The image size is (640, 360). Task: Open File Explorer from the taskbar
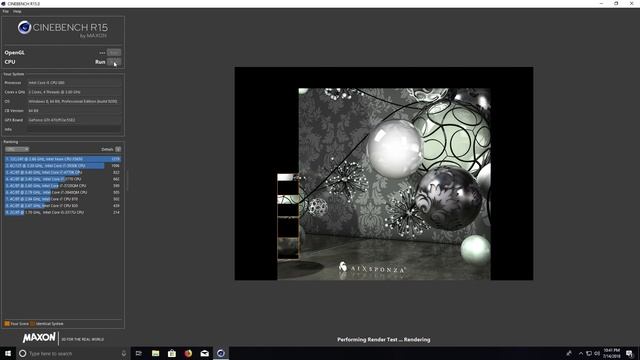pyautogui.click(x=156, y=353)
